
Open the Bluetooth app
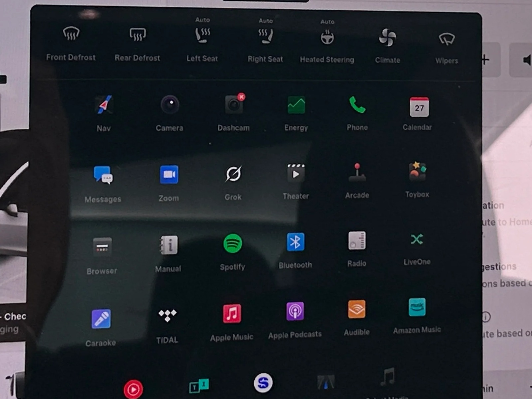295,242
